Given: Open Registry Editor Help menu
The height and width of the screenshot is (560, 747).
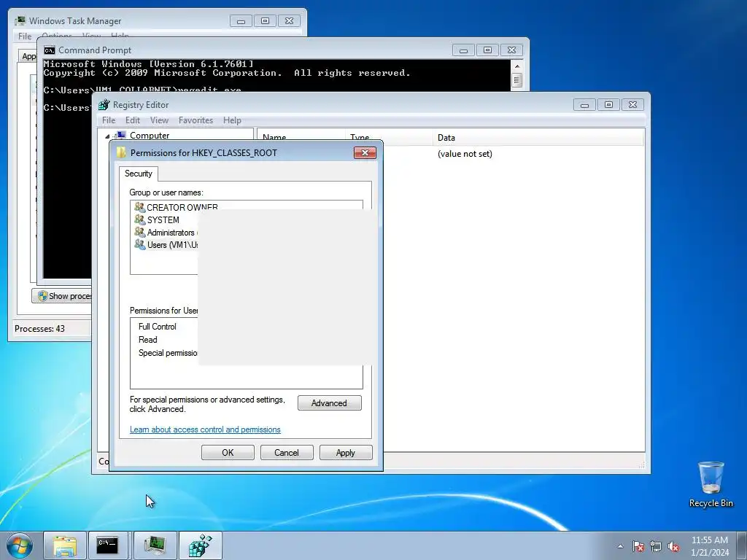Looking at the screenshot, I should pos(232,120).
